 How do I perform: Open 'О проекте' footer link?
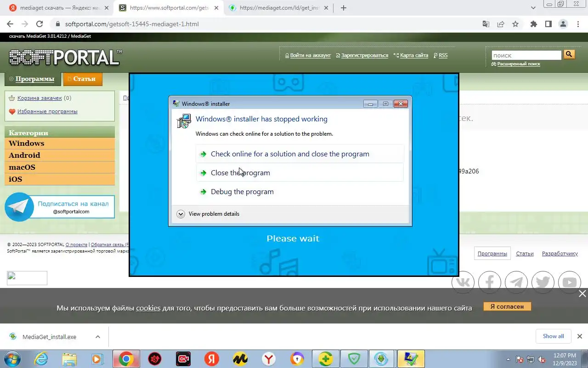pyautogui.click(x=76, y=245)
